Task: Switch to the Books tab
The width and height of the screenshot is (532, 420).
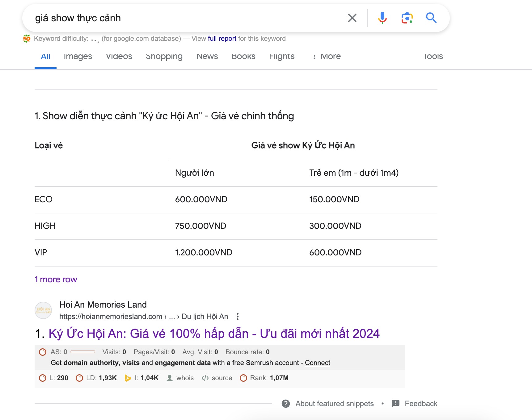Action: coord(243,57)
